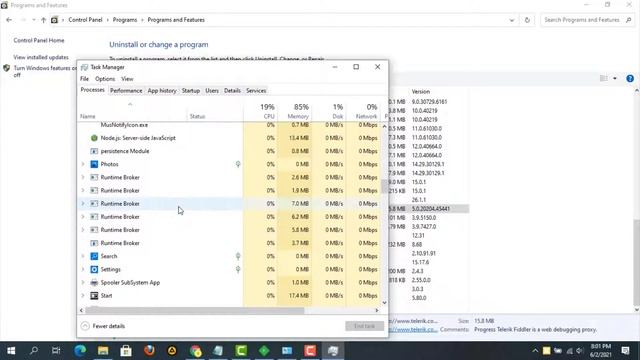Expand the Start process group
The image size is (640, 360).
point(83,296)
